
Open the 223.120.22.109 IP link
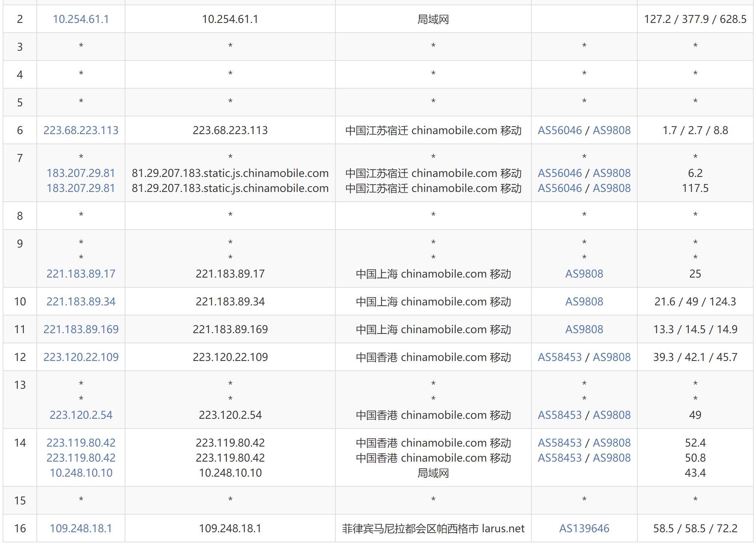click(x=81, y=357)
